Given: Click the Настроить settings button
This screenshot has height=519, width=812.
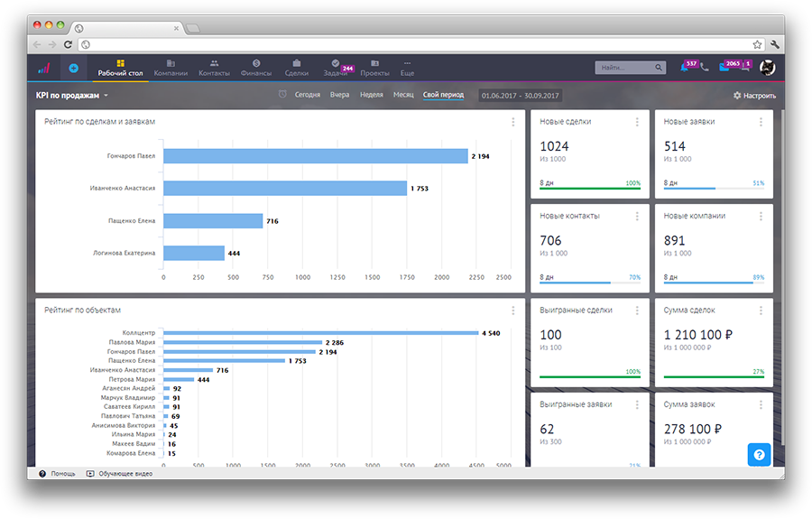Looking at the screenshot, I should pos(754,96).
